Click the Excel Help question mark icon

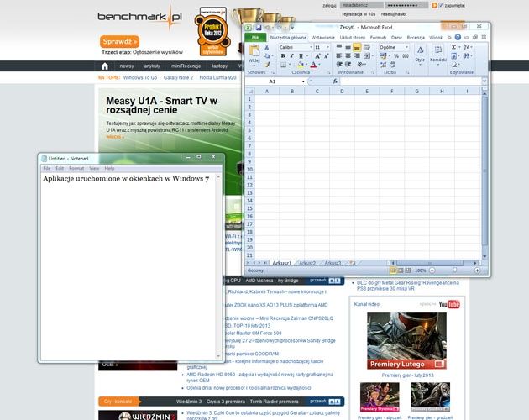point(458,38)
